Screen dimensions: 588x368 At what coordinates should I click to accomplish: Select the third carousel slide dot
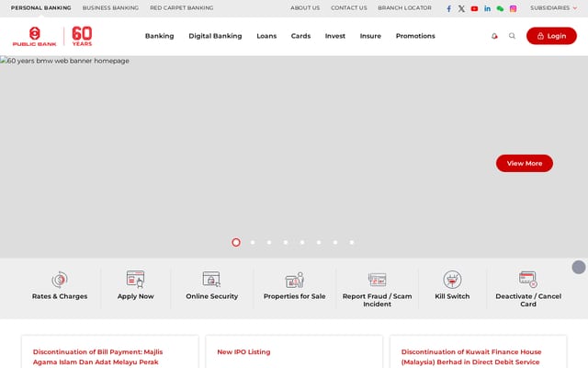269,243
